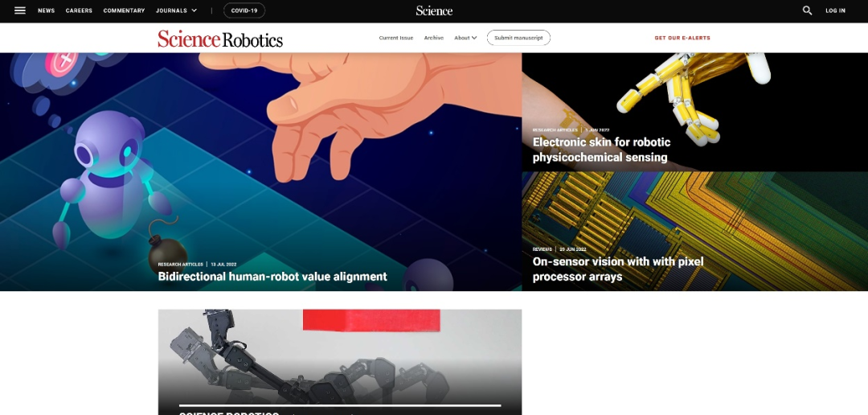Screen dimensions: 868x415
Task: Open the Archive link
Action: 433,39
